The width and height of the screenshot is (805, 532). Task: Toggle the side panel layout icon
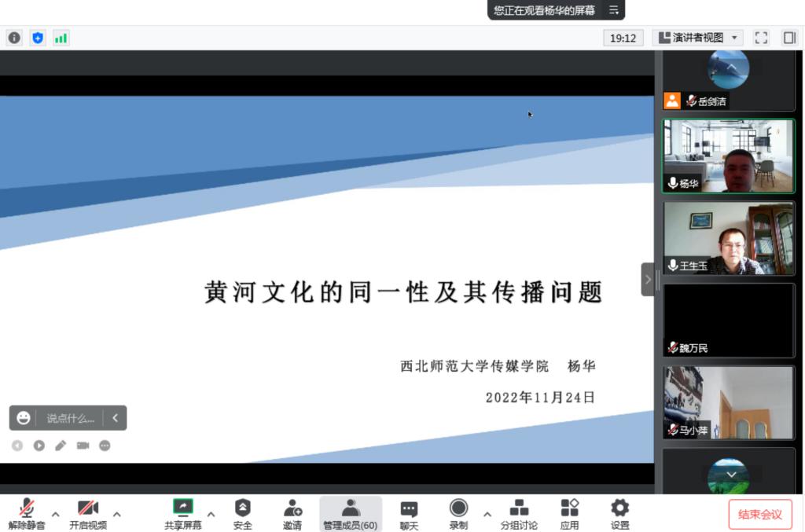tap(789, 38)
